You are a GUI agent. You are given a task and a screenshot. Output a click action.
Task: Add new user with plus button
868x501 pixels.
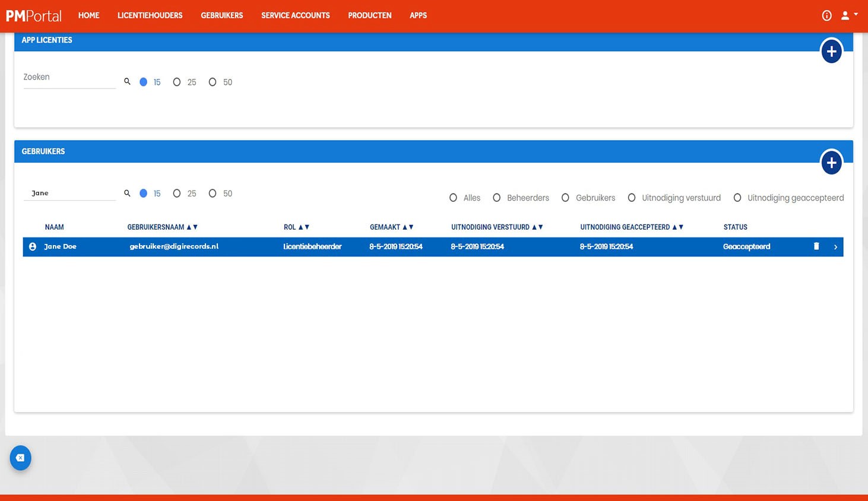click(x=831, y=163)
